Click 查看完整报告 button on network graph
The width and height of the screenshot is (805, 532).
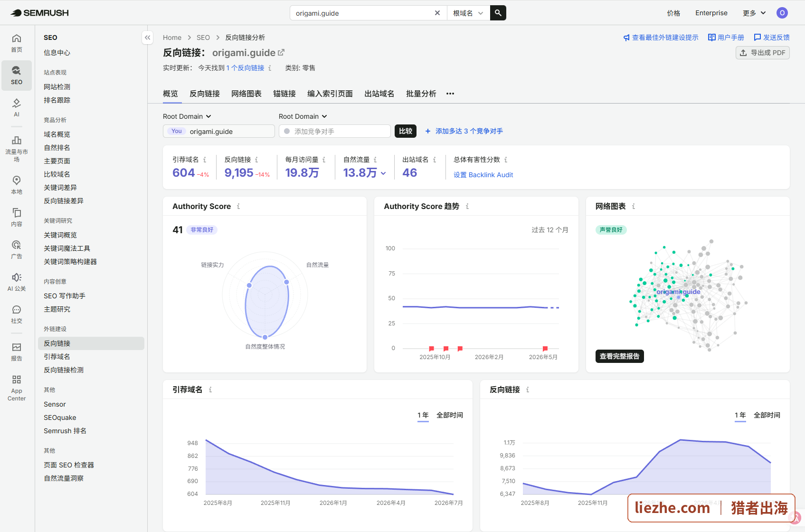620,356
